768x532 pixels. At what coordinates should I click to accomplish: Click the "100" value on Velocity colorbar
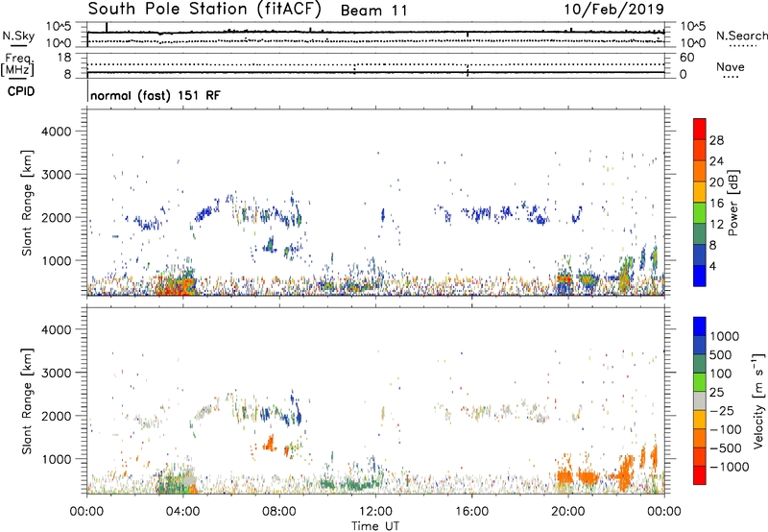tap(719, 374)
